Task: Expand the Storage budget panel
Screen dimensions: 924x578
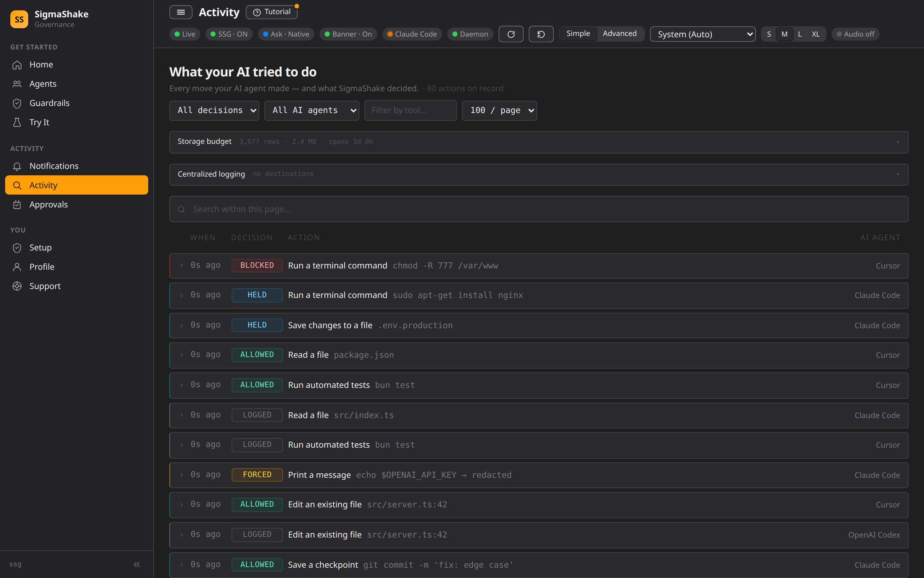Action: tap(539, 142)
